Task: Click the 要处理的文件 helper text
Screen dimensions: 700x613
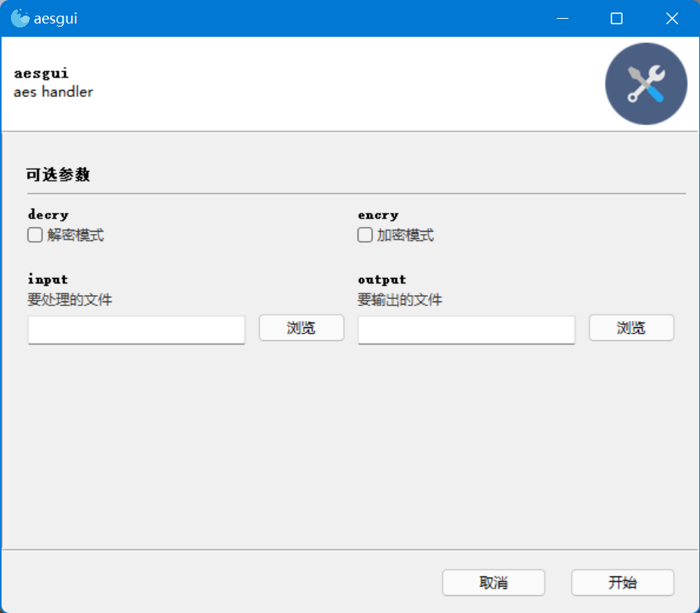Action: (69, 300)
